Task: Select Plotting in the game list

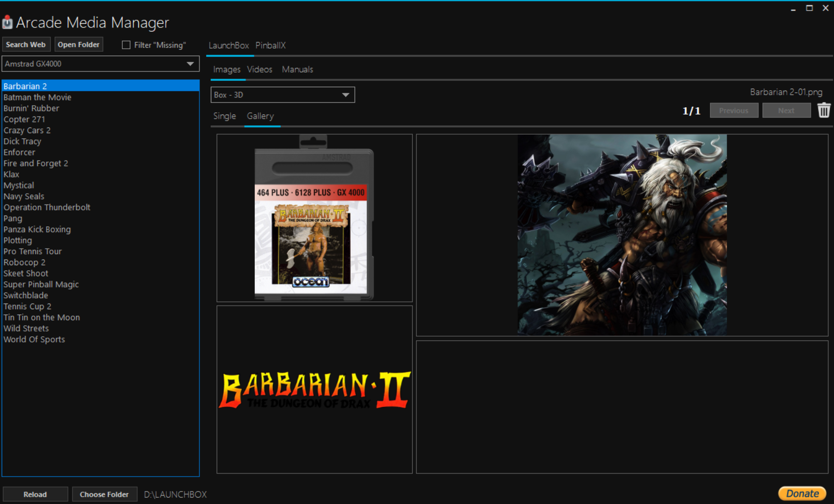Action: coord(100,240)
